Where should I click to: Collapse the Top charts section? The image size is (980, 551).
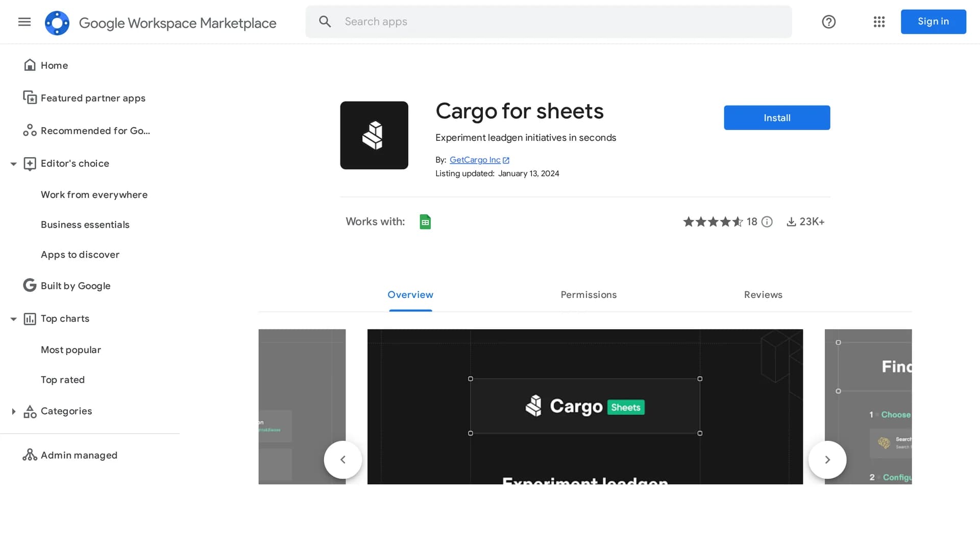[x=14, y=319]
